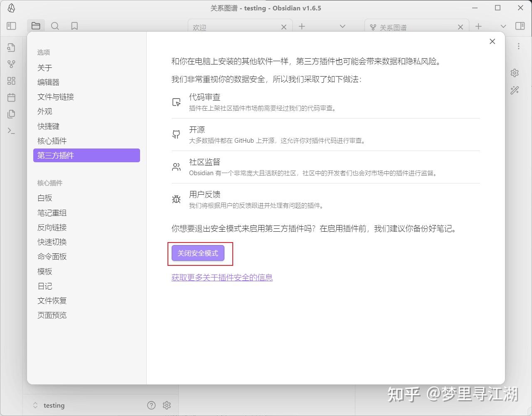
Task: Open today's daily note via calendar icon
Action: 11,97
